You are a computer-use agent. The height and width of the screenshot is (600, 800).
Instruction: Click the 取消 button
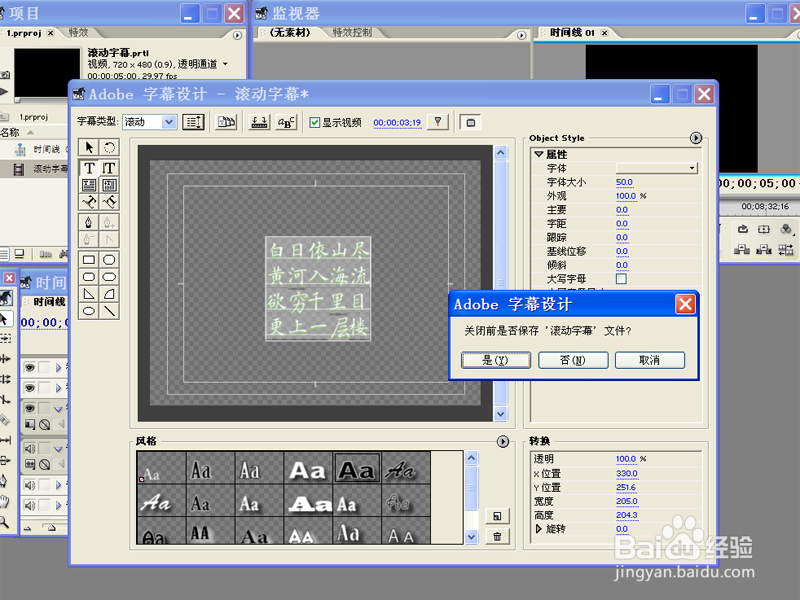pyautogui.click(x=649, y=360)
